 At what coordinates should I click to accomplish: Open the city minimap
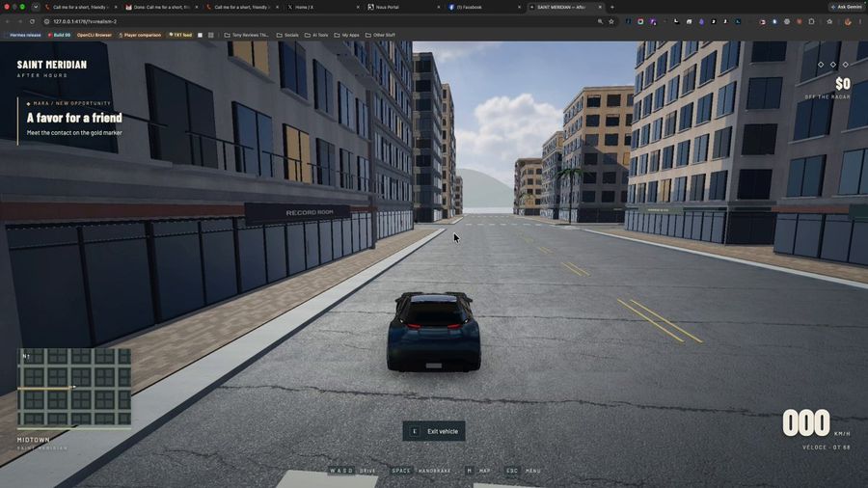pyautogui.click(x=74, y=388)
